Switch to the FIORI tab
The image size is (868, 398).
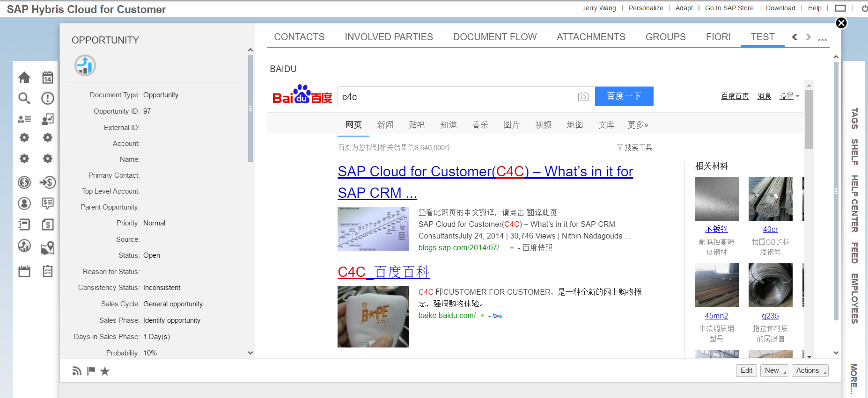[x=718, y=37]
